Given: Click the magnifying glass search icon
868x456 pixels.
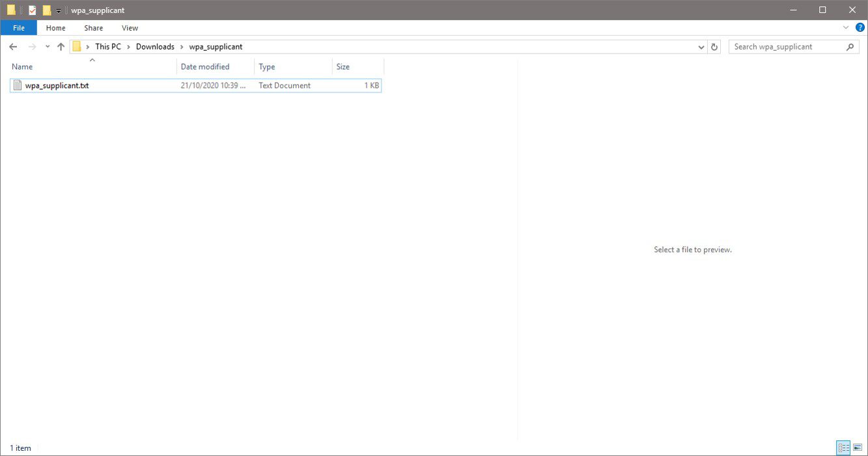Looking at the screenshot, I should (x=850, y=47).
